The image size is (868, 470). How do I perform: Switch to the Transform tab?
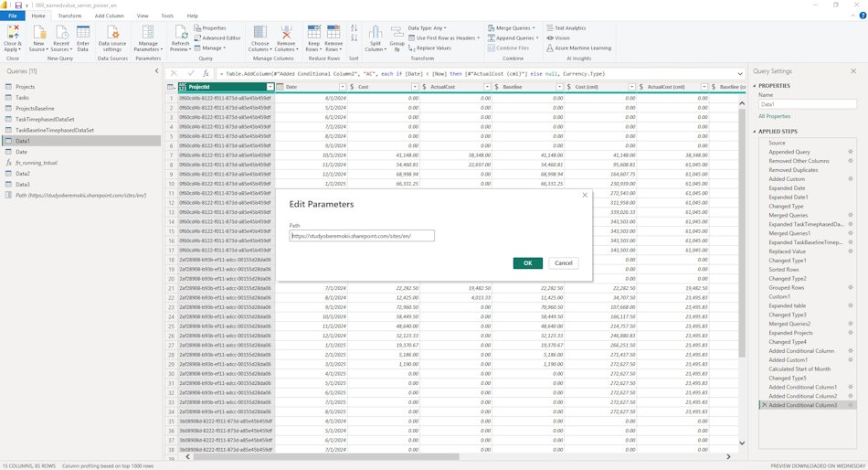(x=69, y=16)
